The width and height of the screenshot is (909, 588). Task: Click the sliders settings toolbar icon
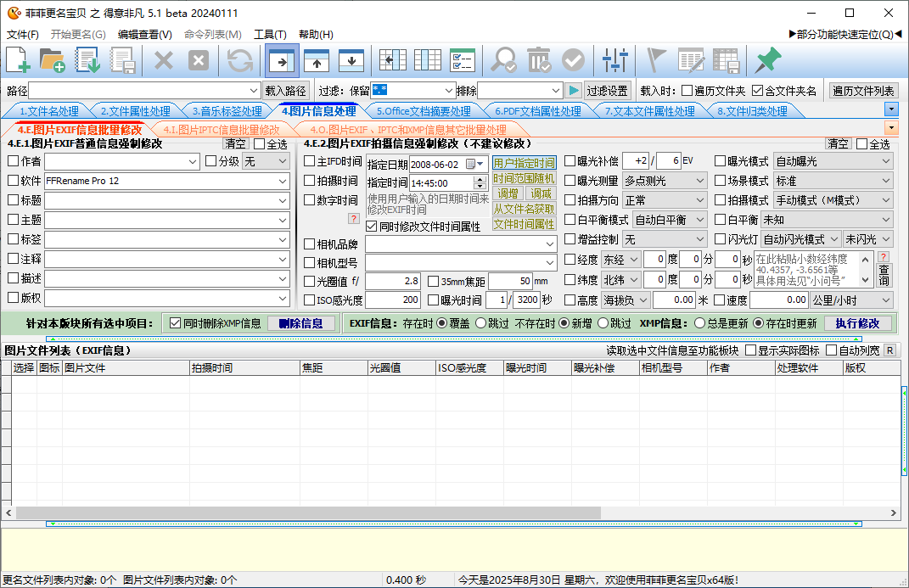[614, 60]
